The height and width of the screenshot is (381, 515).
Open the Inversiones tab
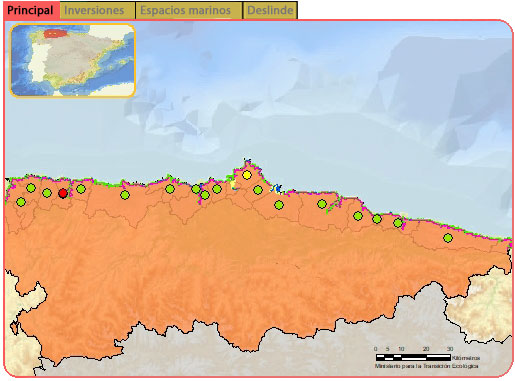point(97,10)
